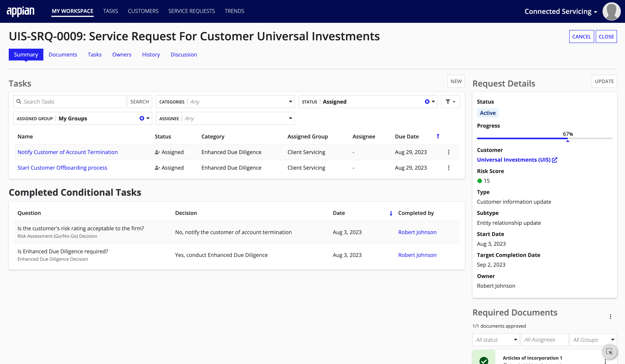Sort completed tasks by Date arrow
Image resolution: width=625 pixels, height=364 pixels.
click(x=391, y=213)
